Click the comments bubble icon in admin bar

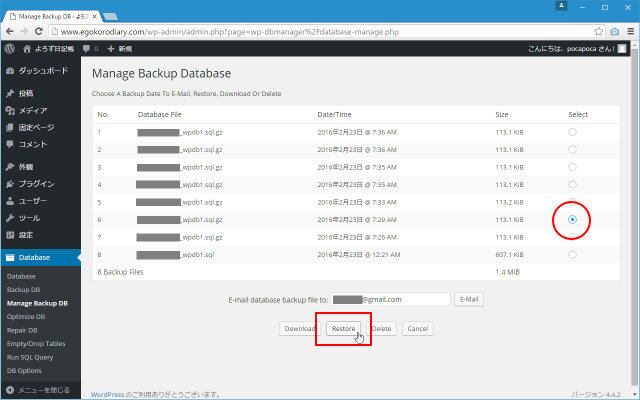coord(87,48)
